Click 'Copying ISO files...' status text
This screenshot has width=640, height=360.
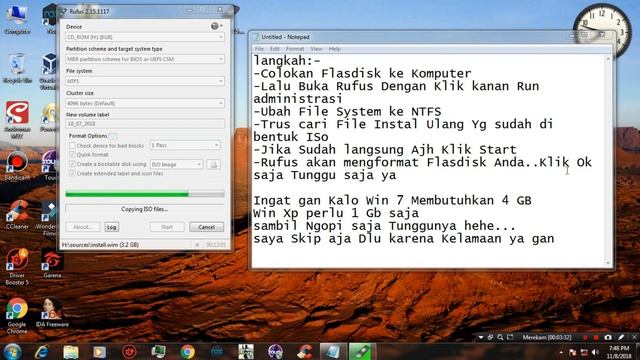(x=144, y=209)
